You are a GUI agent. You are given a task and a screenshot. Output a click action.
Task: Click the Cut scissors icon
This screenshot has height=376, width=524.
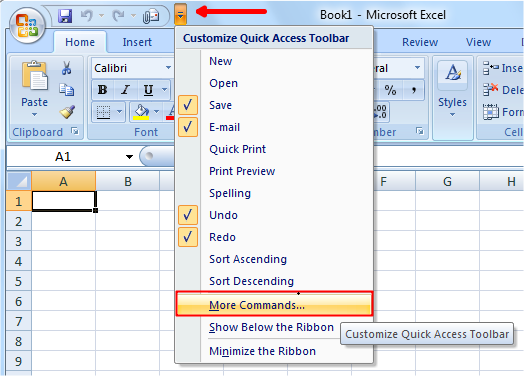(x=67, y=68)
